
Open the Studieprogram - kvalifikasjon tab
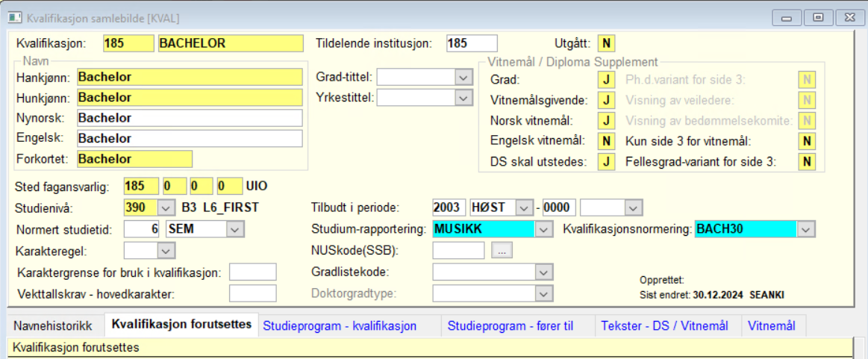click(x=340, y=326)
